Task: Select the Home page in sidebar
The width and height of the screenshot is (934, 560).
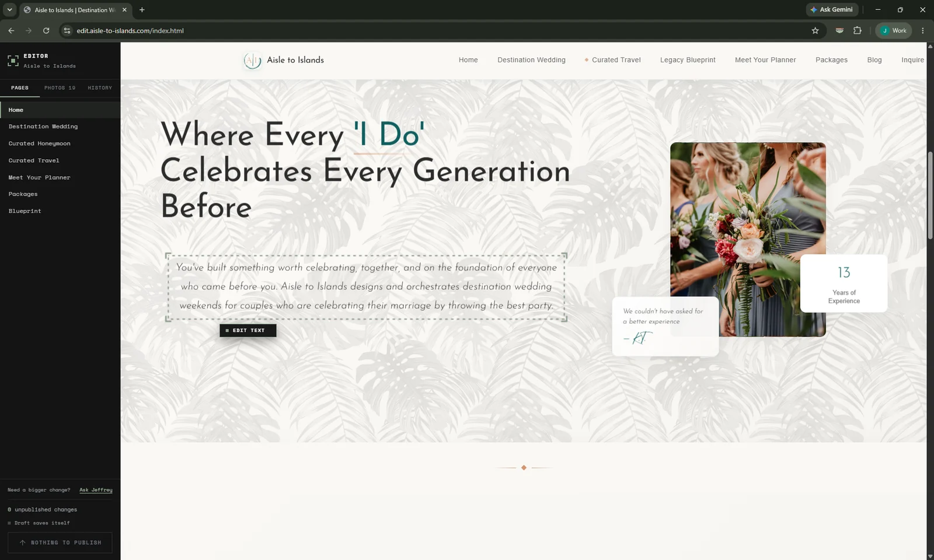Action: [x=60, y=110]
